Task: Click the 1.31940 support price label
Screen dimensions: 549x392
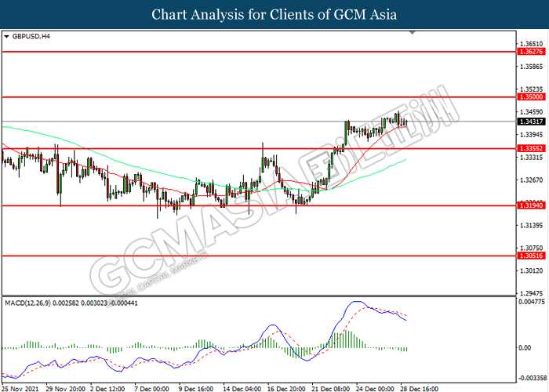Action: (531, 205)
